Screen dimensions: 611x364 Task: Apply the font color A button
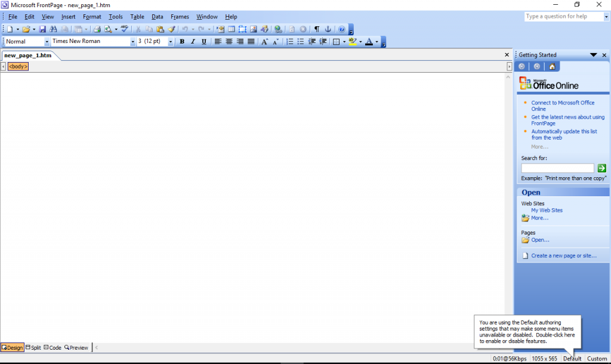pyautogui.click(x=369, y=42)
